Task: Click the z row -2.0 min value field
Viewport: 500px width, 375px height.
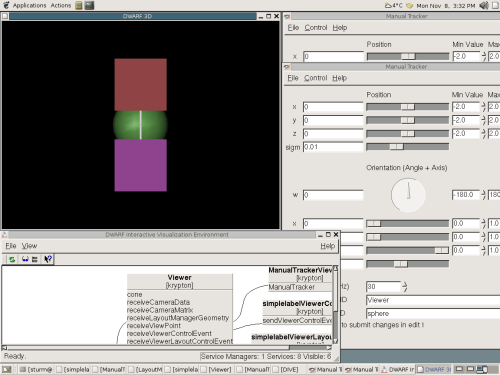Action: [466, 134]
